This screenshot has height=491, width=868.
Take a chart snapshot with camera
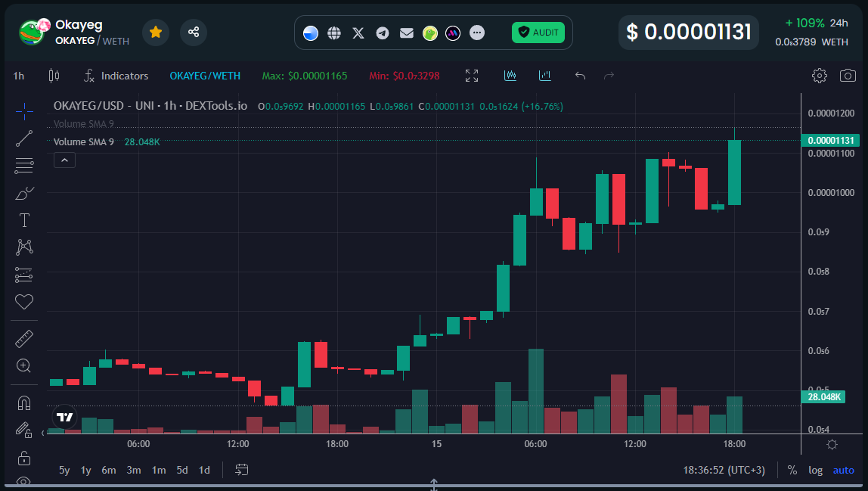(x=848, y=76)
